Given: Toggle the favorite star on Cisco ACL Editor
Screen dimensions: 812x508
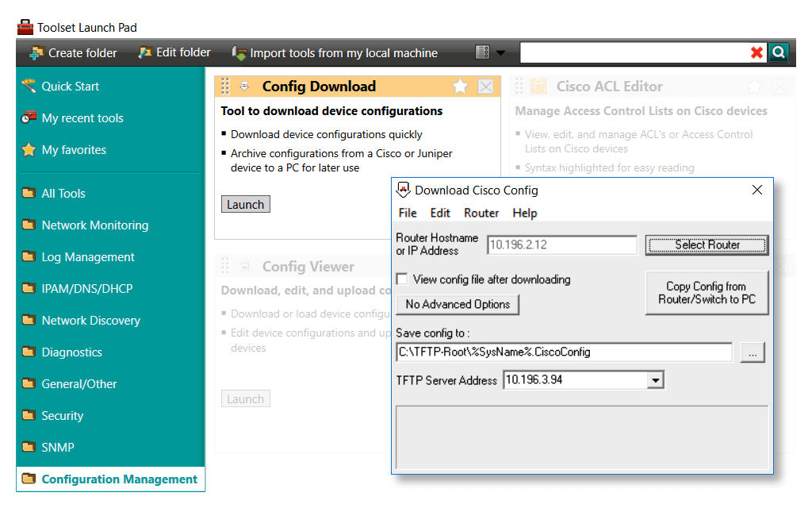Looking at the screenshot, I should pyautogui.click(x=753, y=87).
